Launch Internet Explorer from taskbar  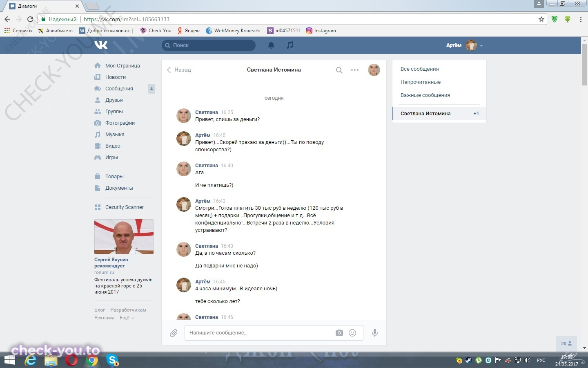(30, 360)
